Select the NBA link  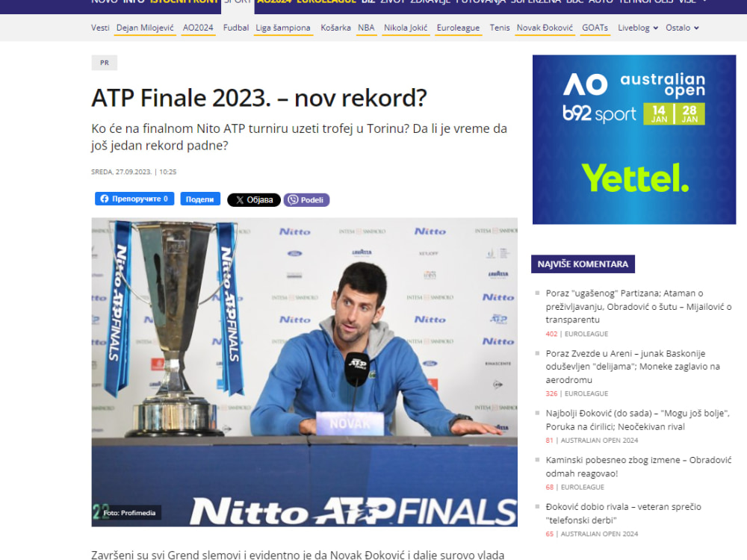tap(366, 28)
